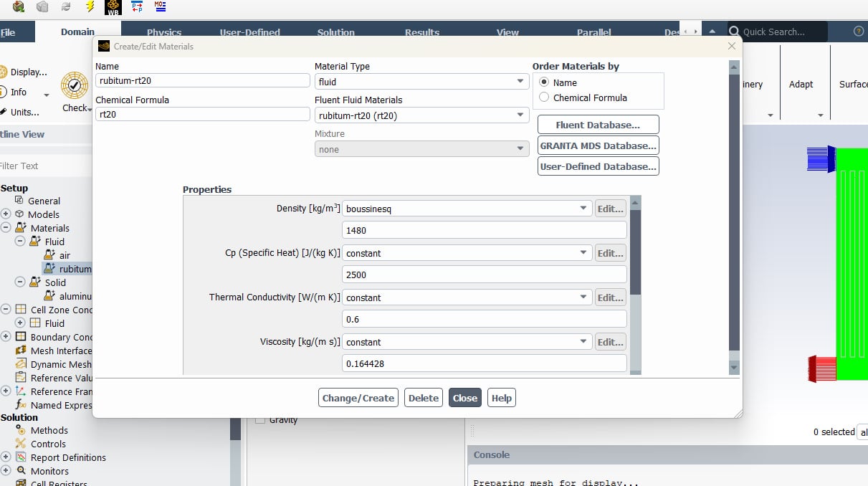868x486 pixels.
Task: Open the Fluent Database button
Action: click(x=598, y=125)
